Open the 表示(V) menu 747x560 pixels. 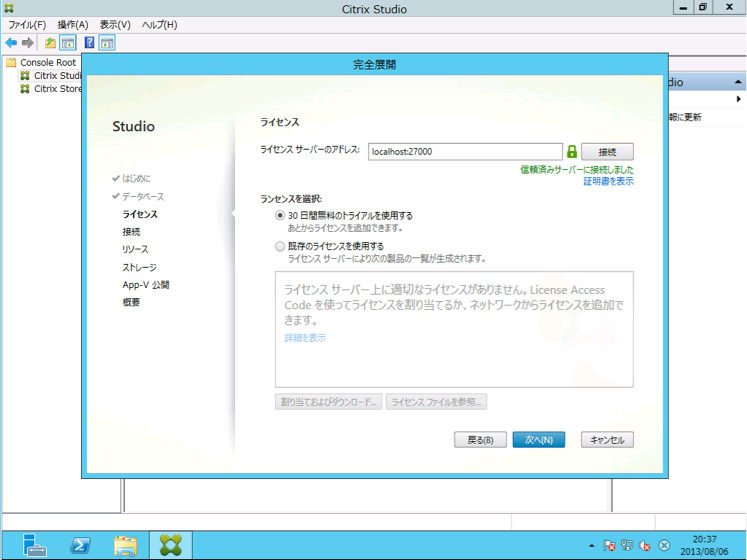coord(115,25)
